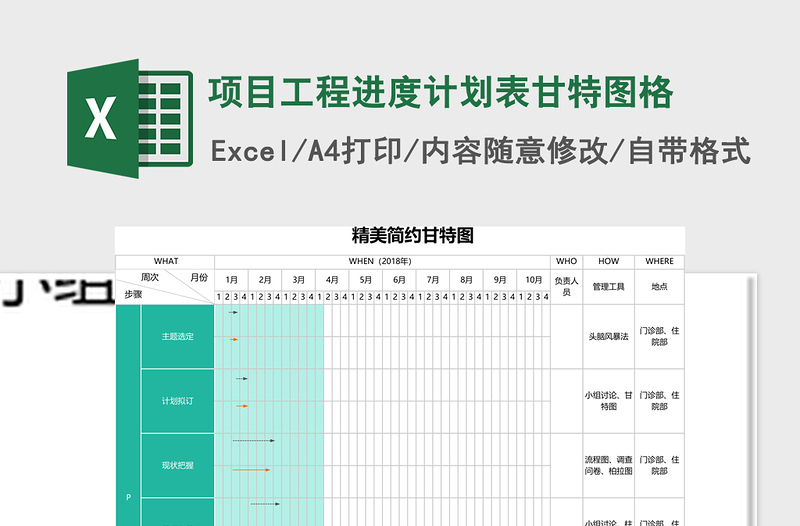Select the long orange arrow in 现状把握 row
800x526 pixels.
[x=251, y=470]
